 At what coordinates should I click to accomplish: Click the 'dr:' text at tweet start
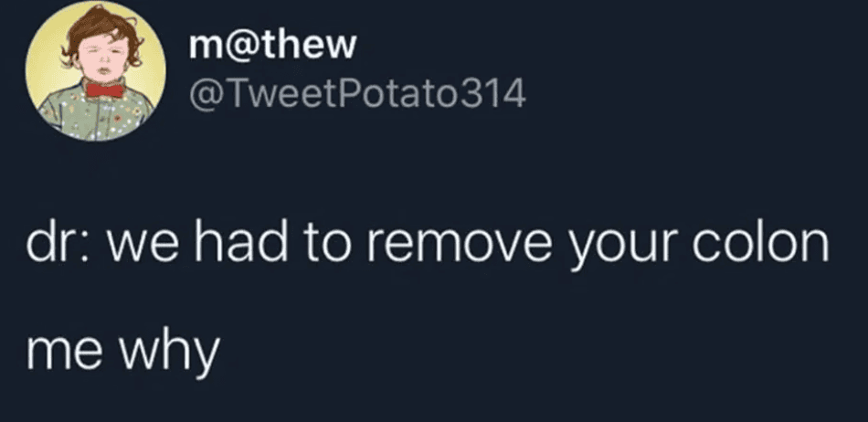(x=59, y=243)
